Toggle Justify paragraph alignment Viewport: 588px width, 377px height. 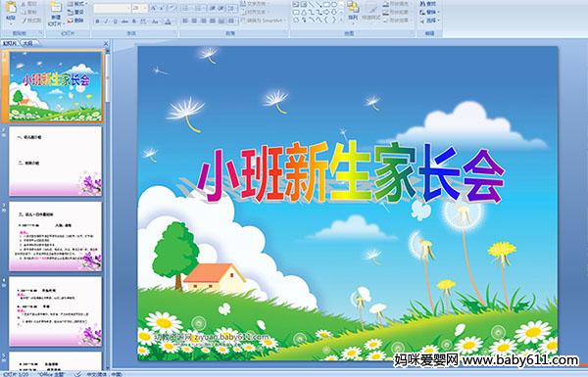click(213, 21)
